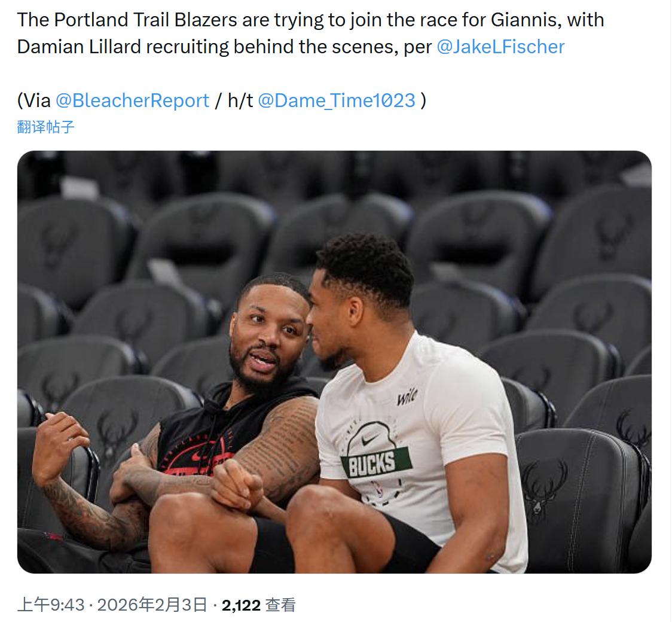
Task: Click the Nike swoosh on the white shirt
Action: click(x=369, y=440)
